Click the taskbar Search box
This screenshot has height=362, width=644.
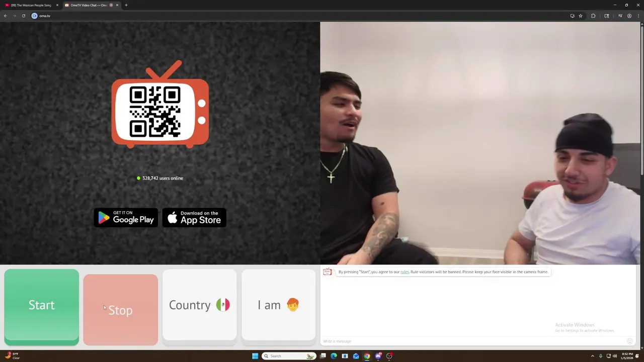[289, 356]
